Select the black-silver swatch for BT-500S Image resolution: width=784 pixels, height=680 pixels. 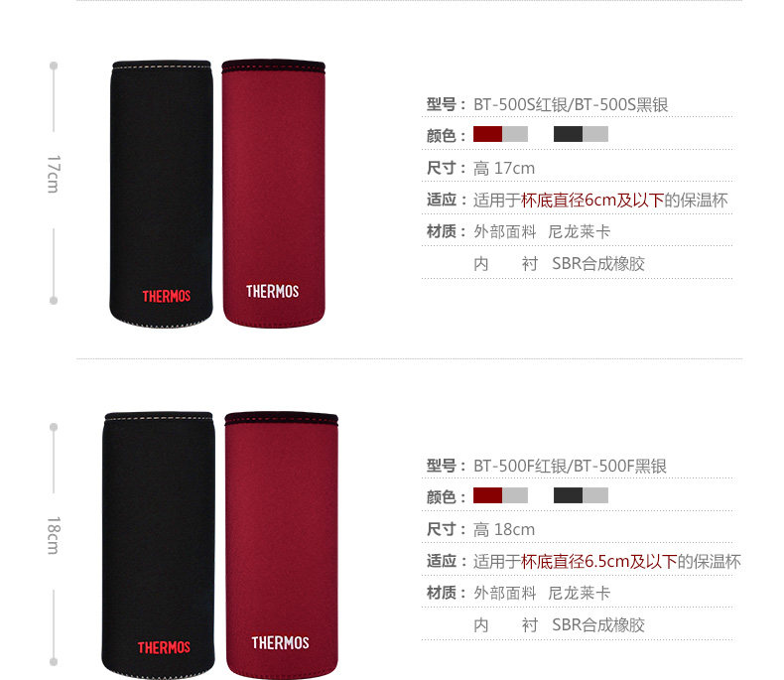tap(581, 134)
